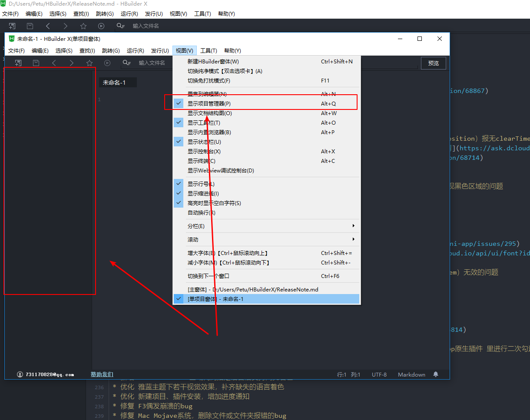
Task: Select [单项目窗体] - 未命名-1 window entry
Action: coord(266,299)
